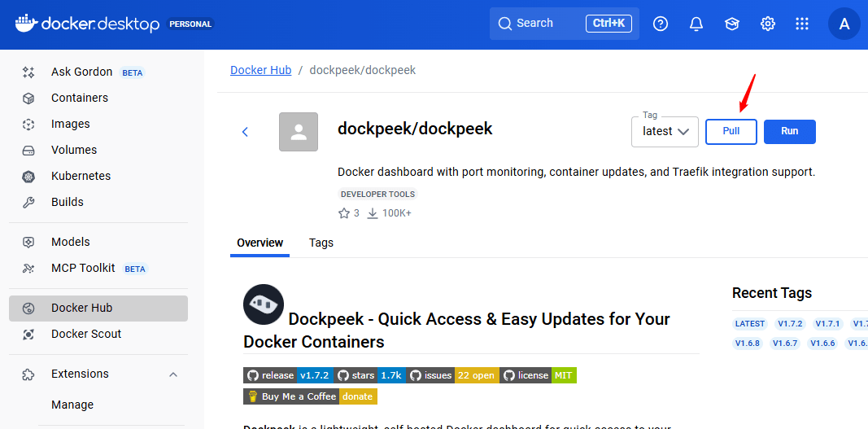Click the Docker Scout icon
The height and width of the screenshot is (429, 868).
28,335
